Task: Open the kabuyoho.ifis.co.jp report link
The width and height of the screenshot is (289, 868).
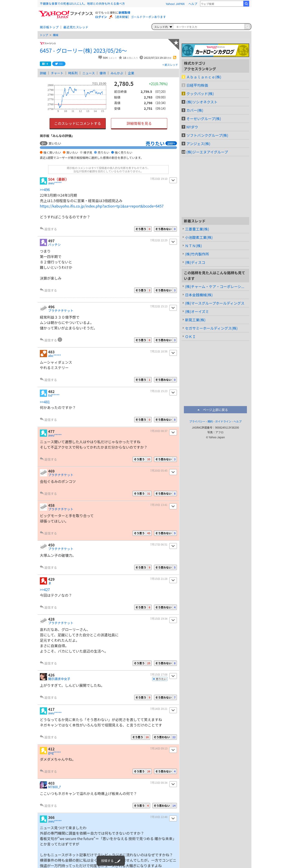Action: click(x=102, y=206)
